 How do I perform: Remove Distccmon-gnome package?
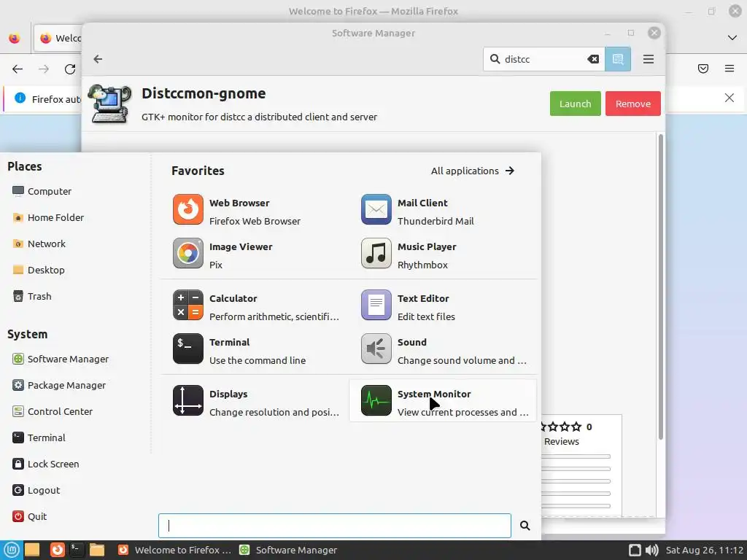click(x=632, y=104)
